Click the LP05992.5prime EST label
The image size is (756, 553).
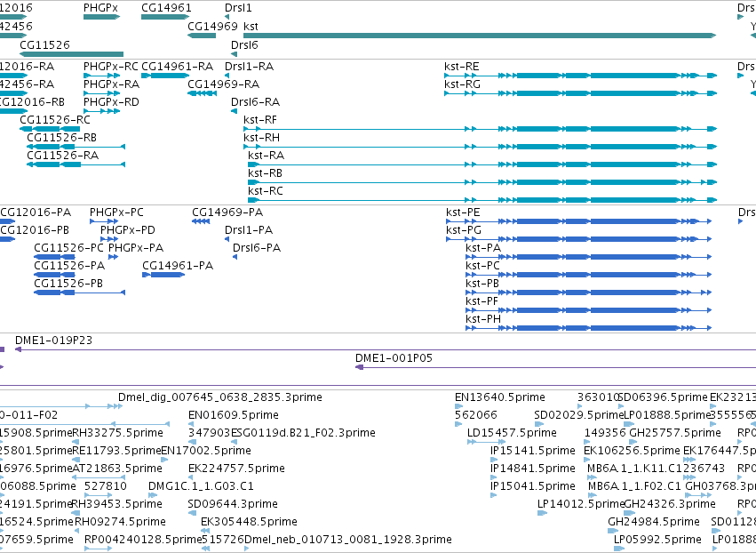click(657, 541)
